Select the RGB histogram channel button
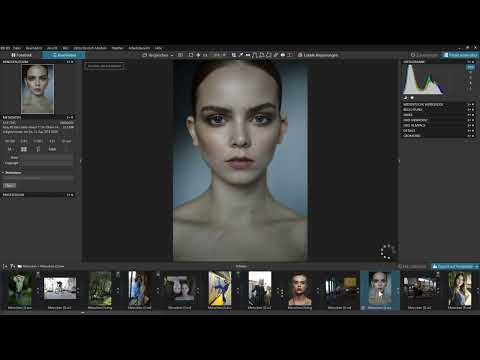 click(x=470, y=67)
